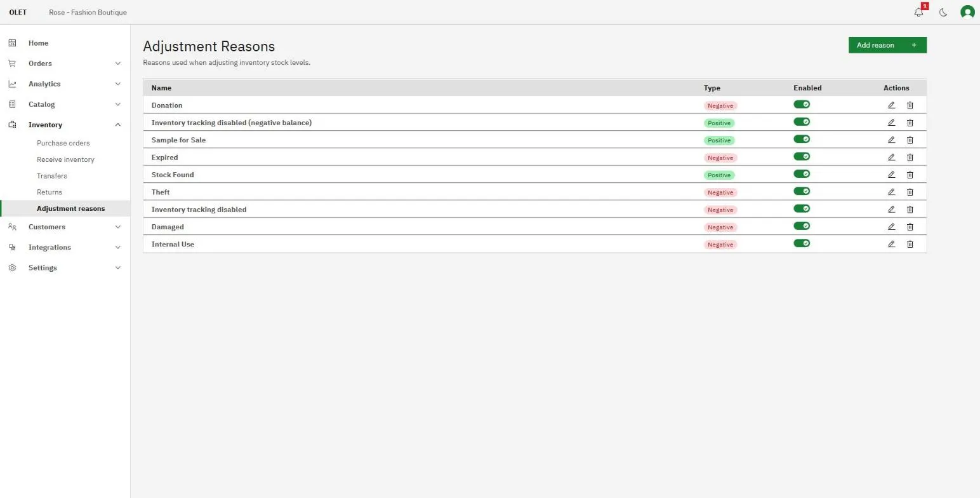
Task: Delete the Donation adjustment reason
Action: pyautogui.click(x=910, y=105)
